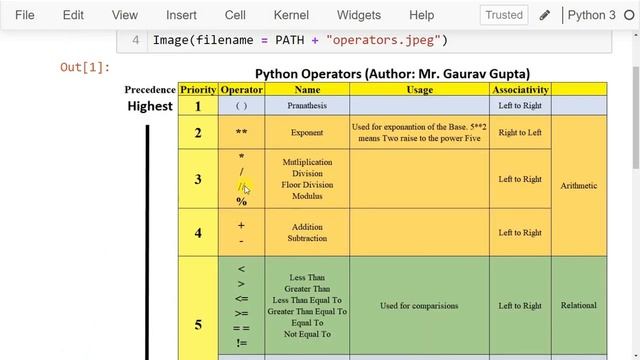Click the Priority column header
This screenshot has height=360, width=640.
(198, 89)
